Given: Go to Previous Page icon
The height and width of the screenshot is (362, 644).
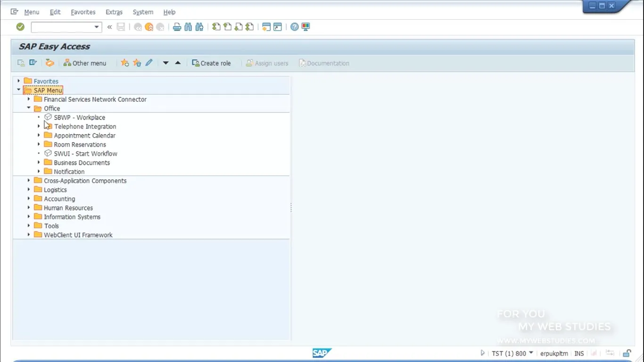Looking at the screenshot, I should pos(227,27).
